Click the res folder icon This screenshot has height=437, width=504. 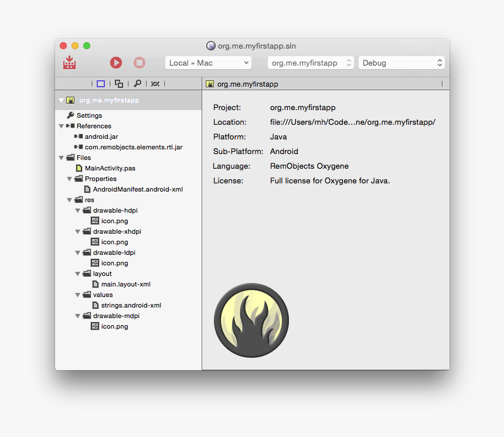click(x=79, y=200)
